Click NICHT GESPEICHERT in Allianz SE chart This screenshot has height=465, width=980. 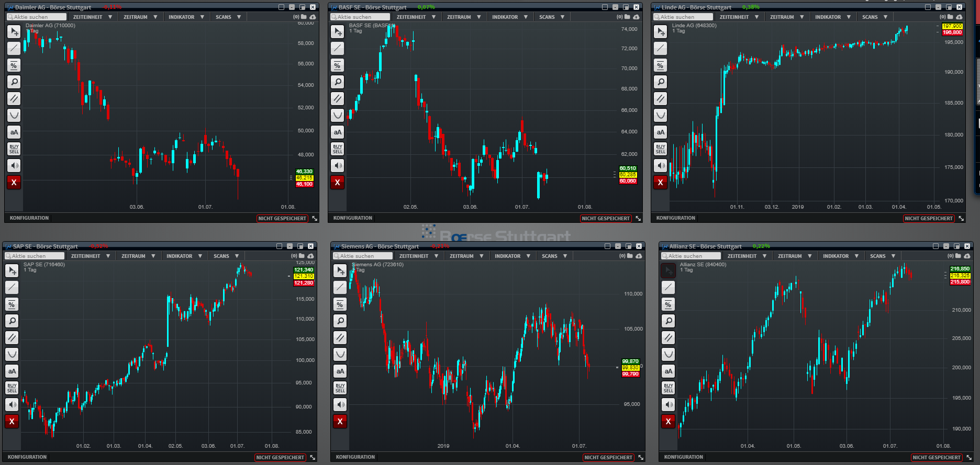(x=937, y=458)
